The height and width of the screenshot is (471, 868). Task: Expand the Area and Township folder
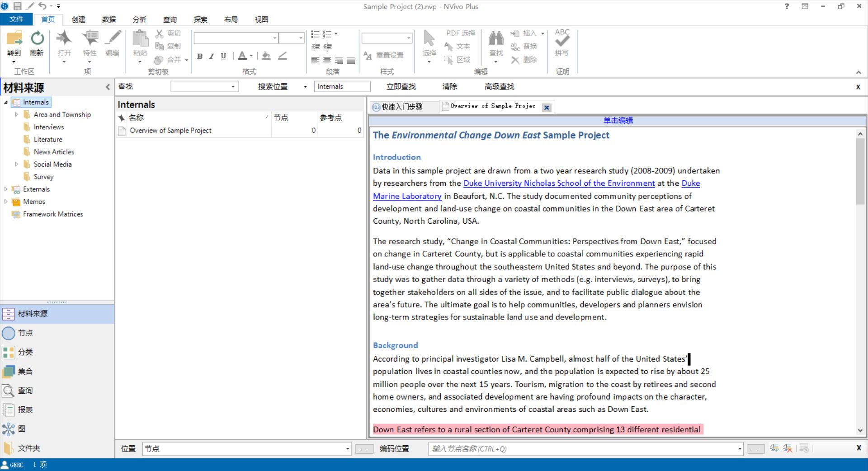pos(17,115)
